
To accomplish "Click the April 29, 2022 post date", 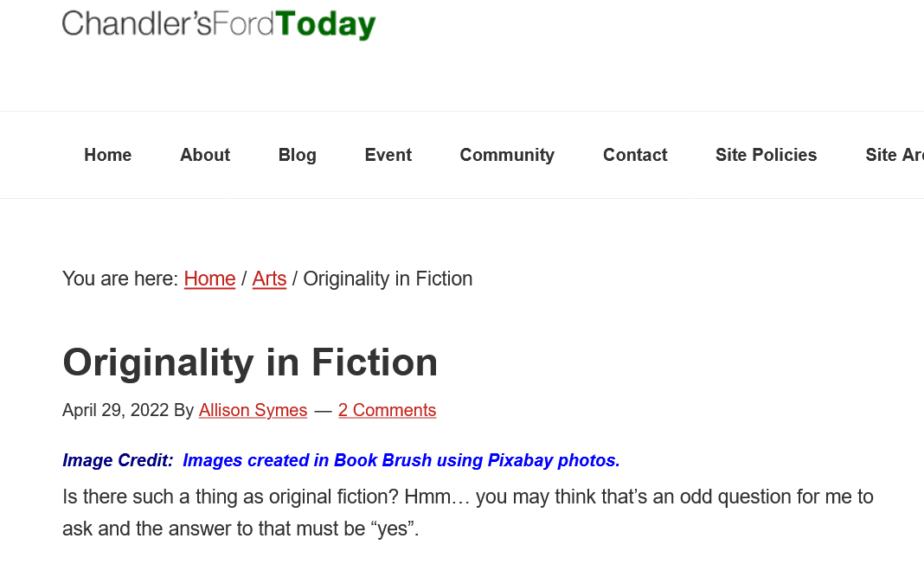I will (115, 410).
